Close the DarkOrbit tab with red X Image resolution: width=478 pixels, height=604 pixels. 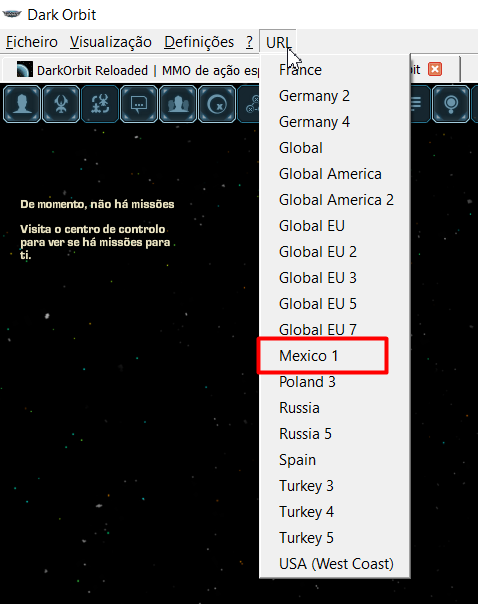pos(435,69)
